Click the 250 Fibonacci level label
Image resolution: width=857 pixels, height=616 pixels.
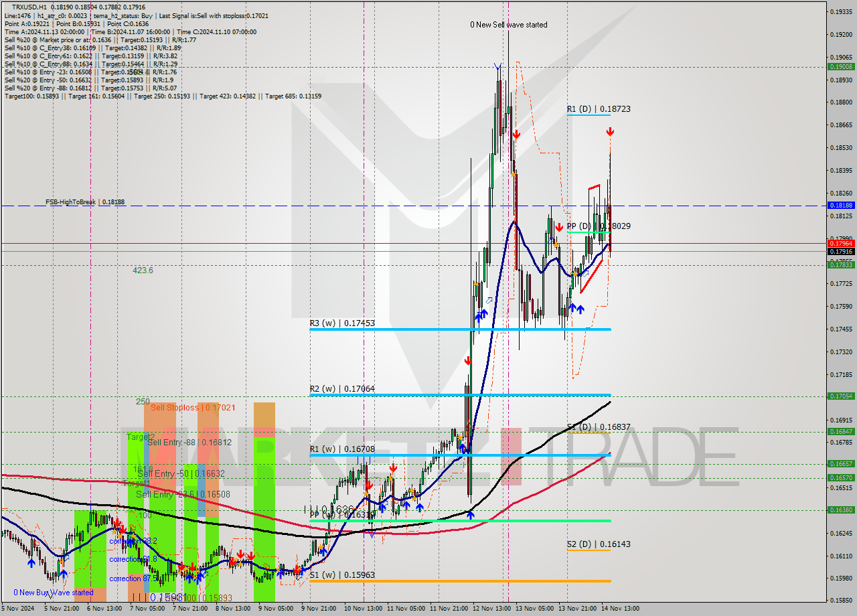click(143, 401)
